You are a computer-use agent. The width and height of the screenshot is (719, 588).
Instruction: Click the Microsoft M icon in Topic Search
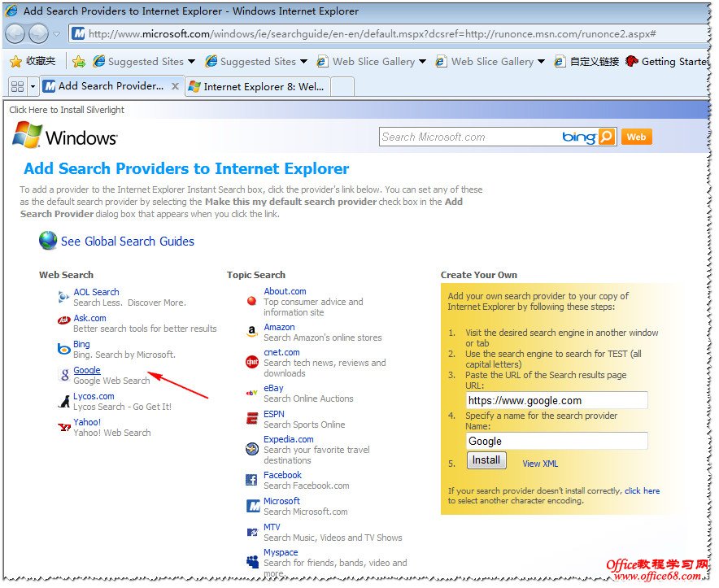pyautogui.click(x=253, y=506)
